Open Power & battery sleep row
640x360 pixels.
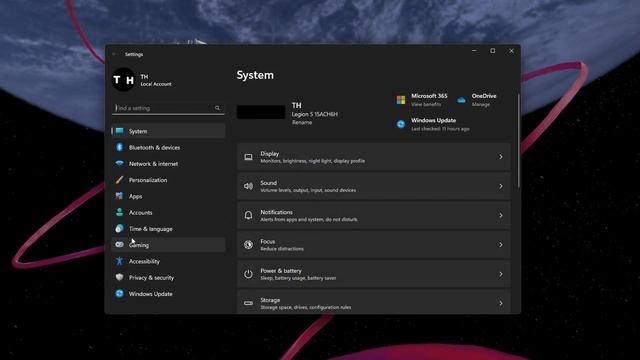[373, 274]
